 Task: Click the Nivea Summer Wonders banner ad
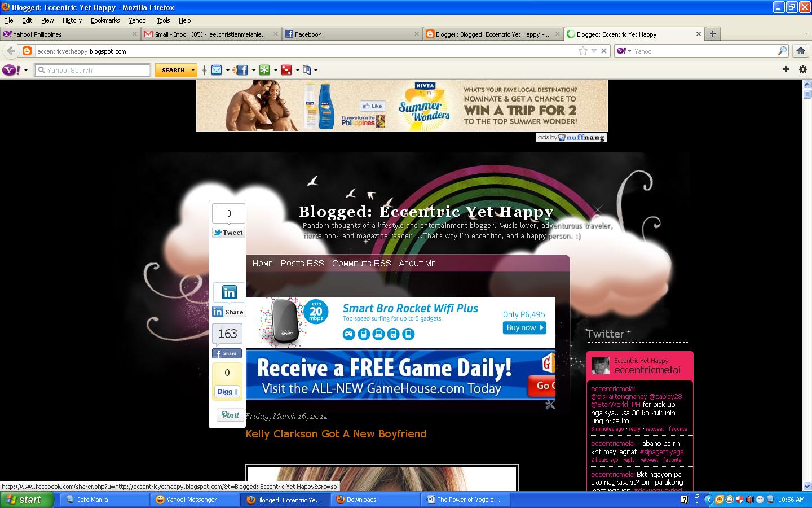[401, 105]
